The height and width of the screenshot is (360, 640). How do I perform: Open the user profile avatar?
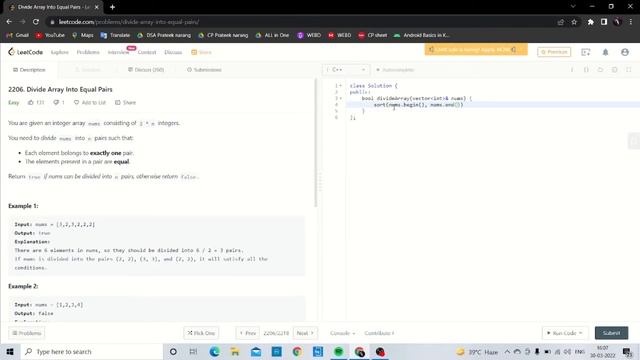pos(624,52)
